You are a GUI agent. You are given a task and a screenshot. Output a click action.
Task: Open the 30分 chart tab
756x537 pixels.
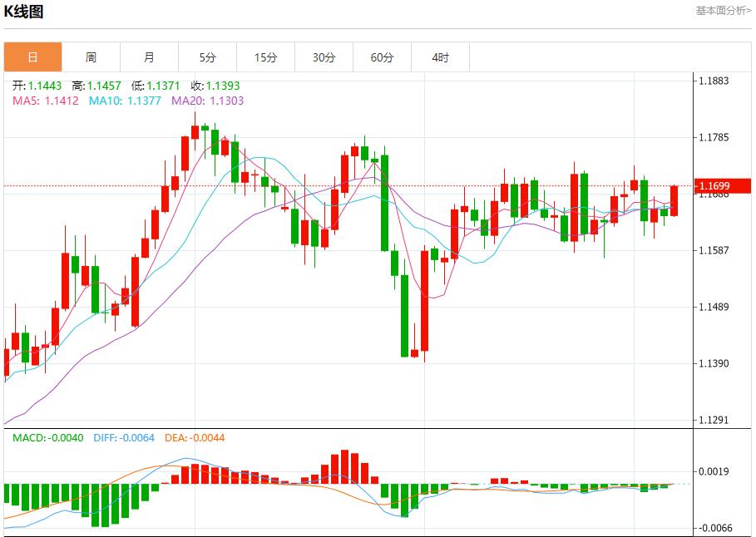tap(324, 57)
